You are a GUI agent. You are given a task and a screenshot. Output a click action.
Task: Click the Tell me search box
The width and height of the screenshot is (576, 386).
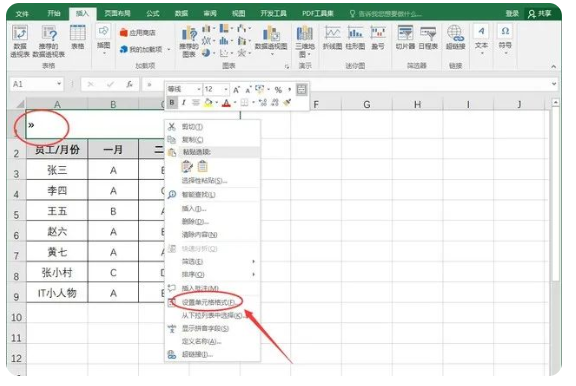[386, 14]
